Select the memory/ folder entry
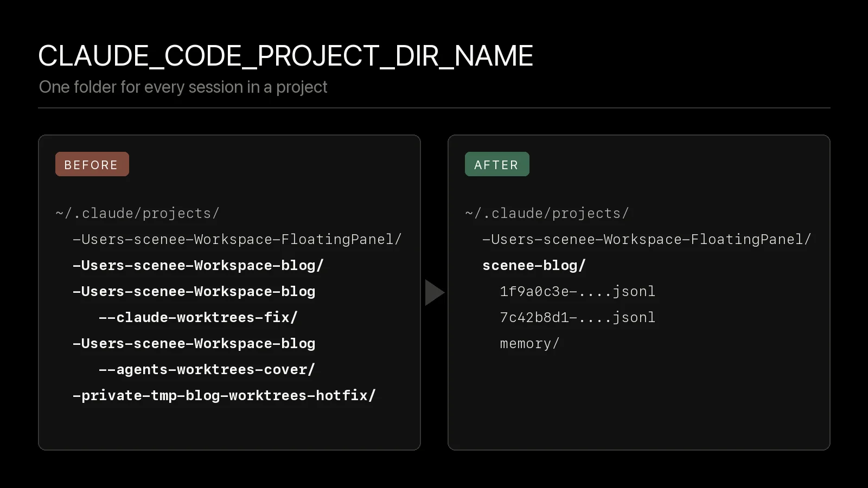Image resolution: width=868 pixels, height=488 pixels. 529,343
